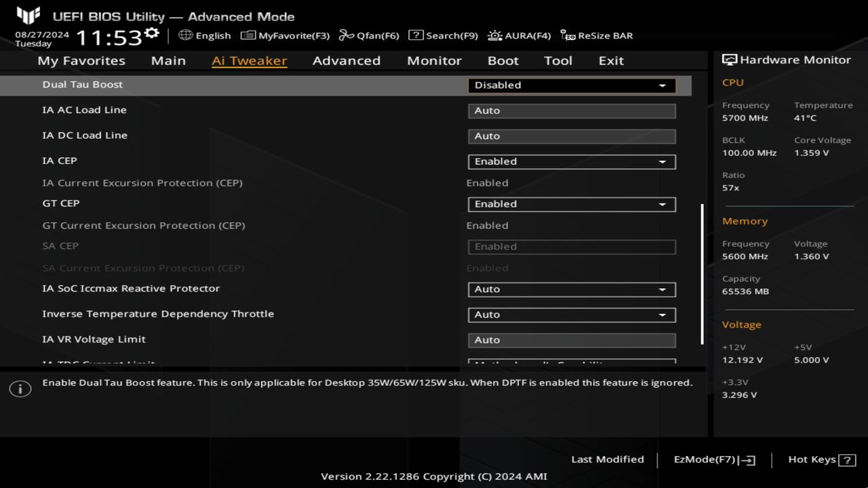This screenshot has width=868, height=488.
Task: Show the Hot Keys list
Action: (x=822, y=460)
